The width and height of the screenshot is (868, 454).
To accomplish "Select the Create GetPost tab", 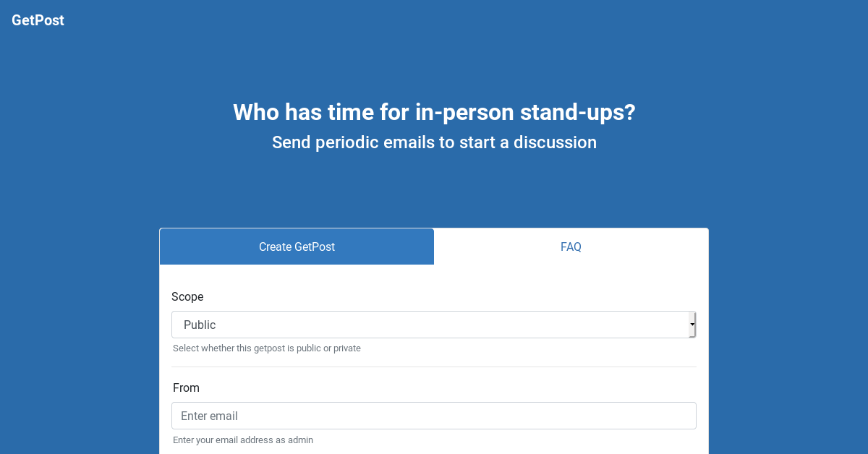I will click(297, 247).
